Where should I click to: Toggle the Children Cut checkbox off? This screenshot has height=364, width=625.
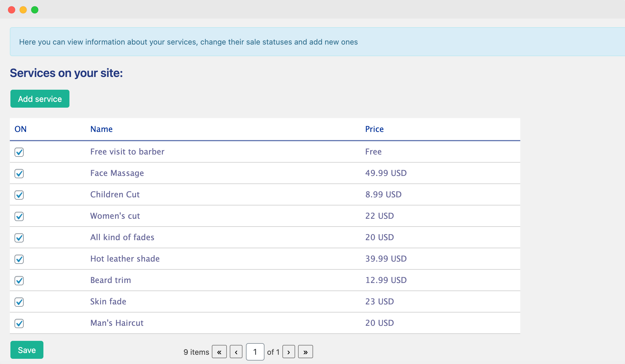tap(19, 195)
